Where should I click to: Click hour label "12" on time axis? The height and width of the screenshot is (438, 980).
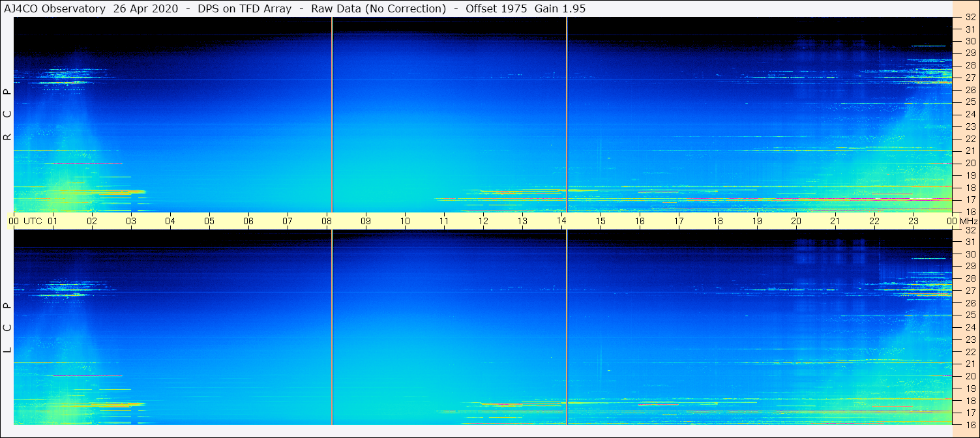coord(483,221)
